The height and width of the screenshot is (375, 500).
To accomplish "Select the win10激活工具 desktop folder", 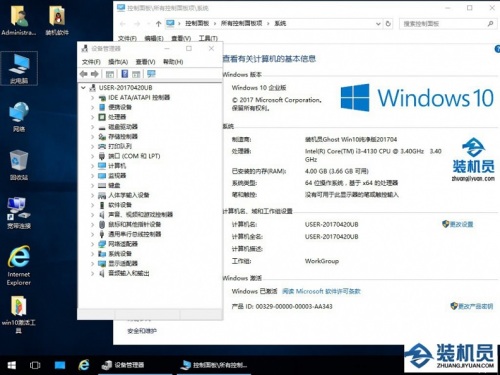I will coord(19,315).
